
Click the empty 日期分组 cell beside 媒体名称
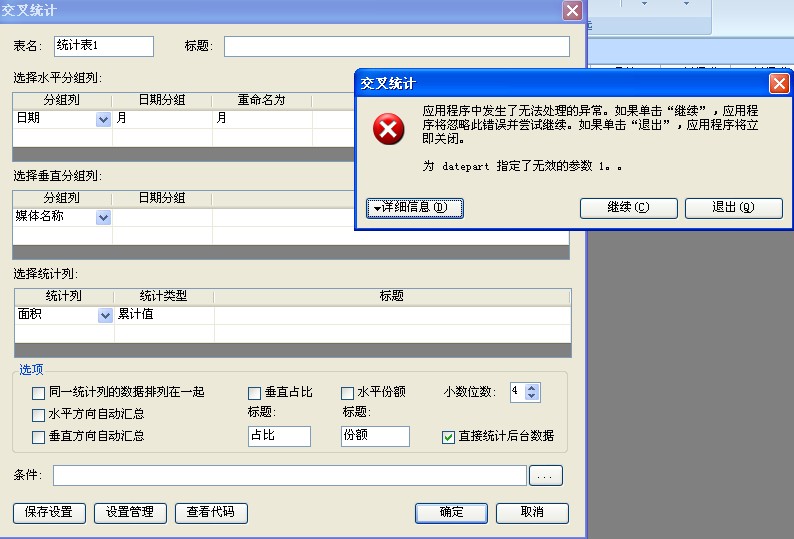pos(162,217)
